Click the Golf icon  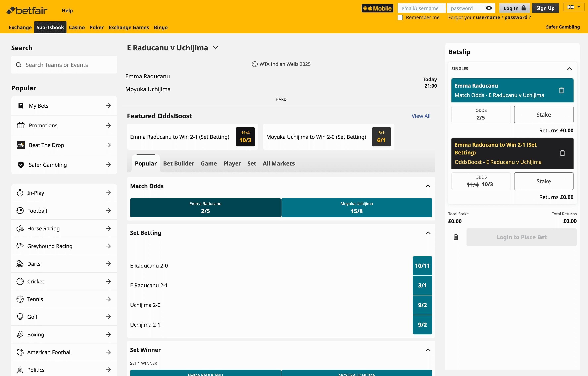click(20, 317)
